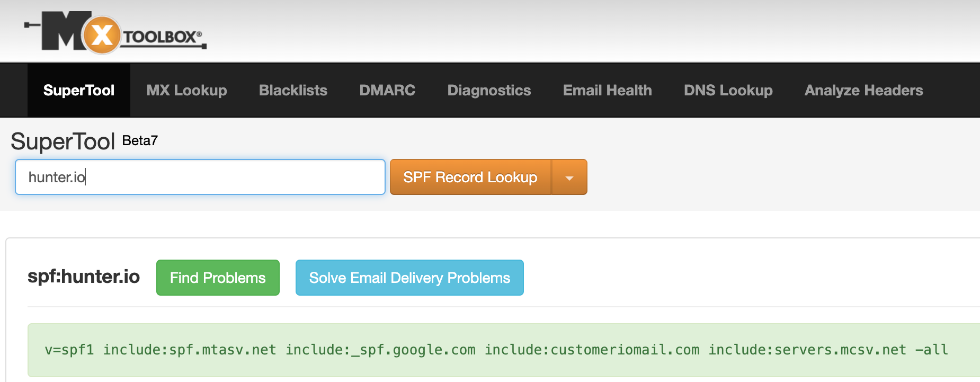Click the green Find Problems button
The width and height of the screenshot is (980, 382).
coord(218,278)
